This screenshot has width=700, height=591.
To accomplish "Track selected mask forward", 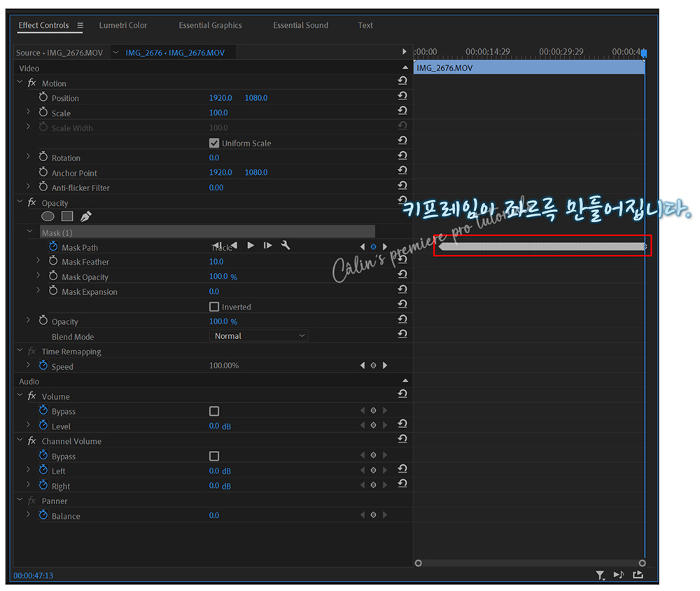I will (x=251, y=246).
